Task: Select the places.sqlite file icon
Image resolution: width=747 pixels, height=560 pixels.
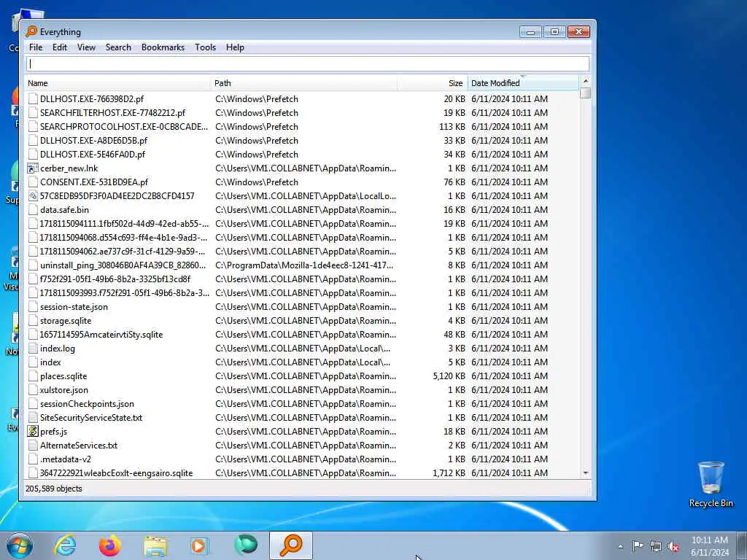Action: click(x=32, y=376)
